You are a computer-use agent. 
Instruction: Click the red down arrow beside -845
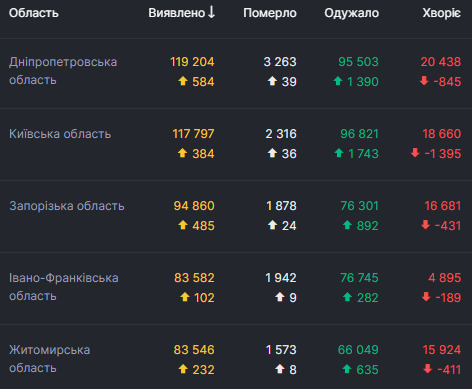click(x=424, y=81)
